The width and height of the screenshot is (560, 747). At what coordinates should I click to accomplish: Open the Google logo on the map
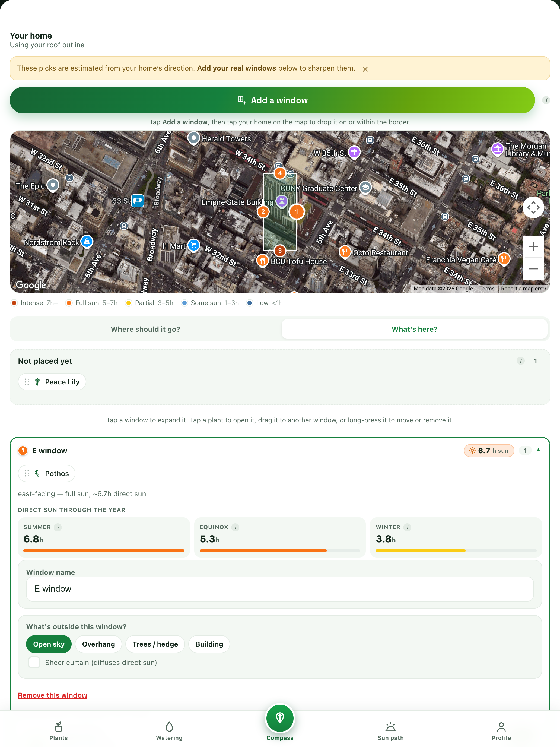(x=31, y=285)
